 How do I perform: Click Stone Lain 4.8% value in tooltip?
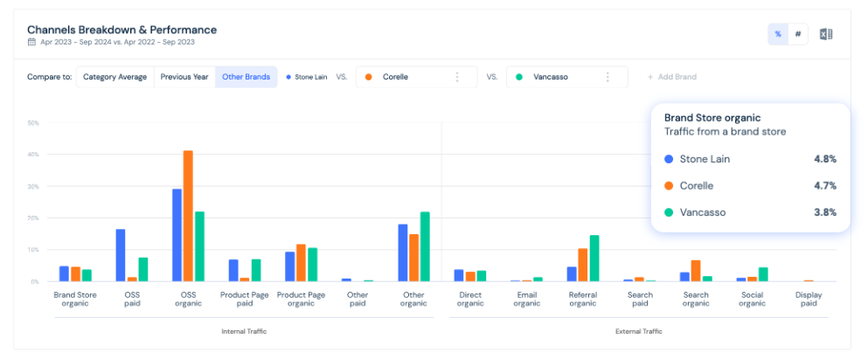(x=825, y=159)
